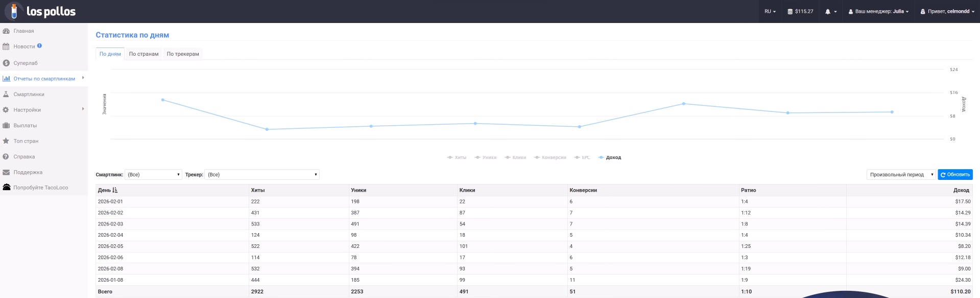Open Суперлаб dollar icon
Image resolution: width=980 pixels, height=298 pixels.
pos(6,63)
